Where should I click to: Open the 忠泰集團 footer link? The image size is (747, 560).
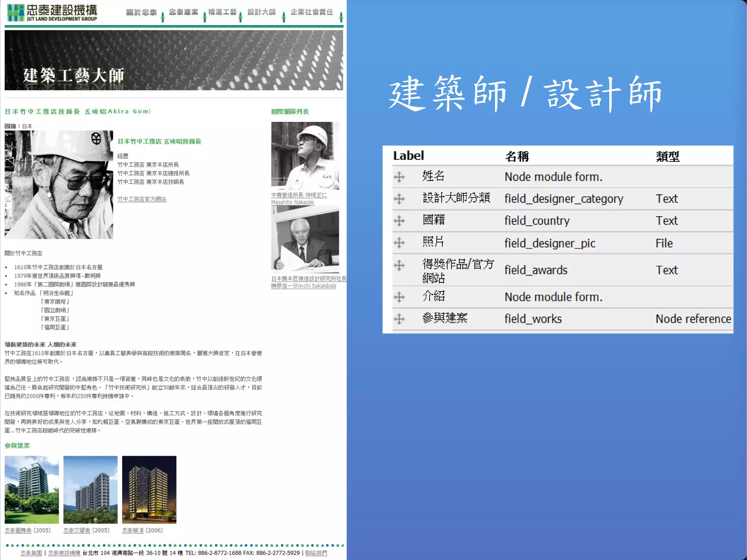click(31, 553)
